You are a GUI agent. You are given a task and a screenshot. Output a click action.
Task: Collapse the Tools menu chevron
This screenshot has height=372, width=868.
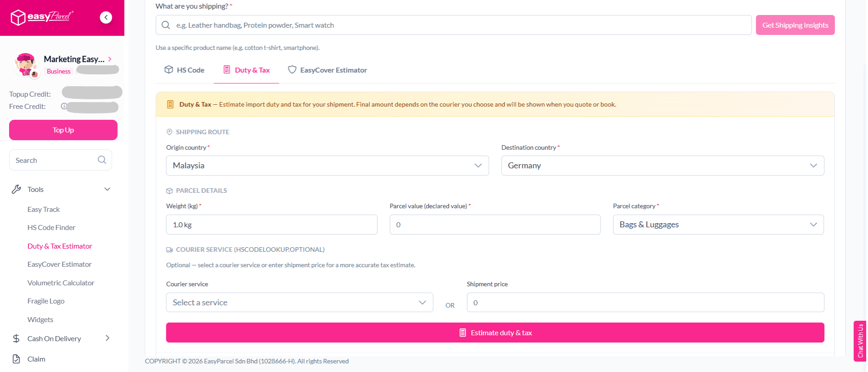[107, 189]
